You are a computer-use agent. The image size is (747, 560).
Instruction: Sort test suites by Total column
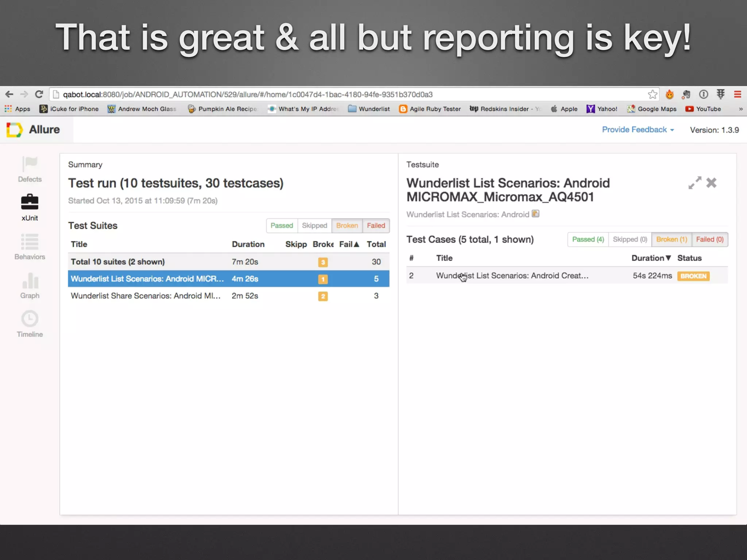pos(376,244)
